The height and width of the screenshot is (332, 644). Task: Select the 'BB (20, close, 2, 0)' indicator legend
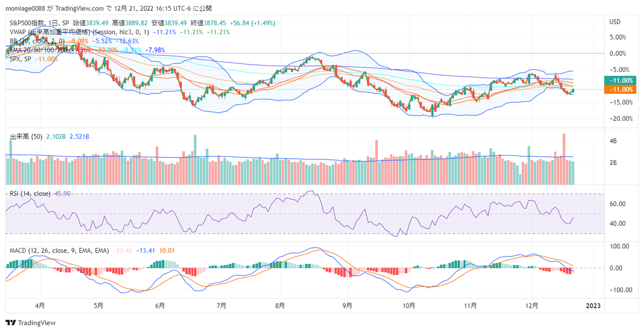(37, 41)
